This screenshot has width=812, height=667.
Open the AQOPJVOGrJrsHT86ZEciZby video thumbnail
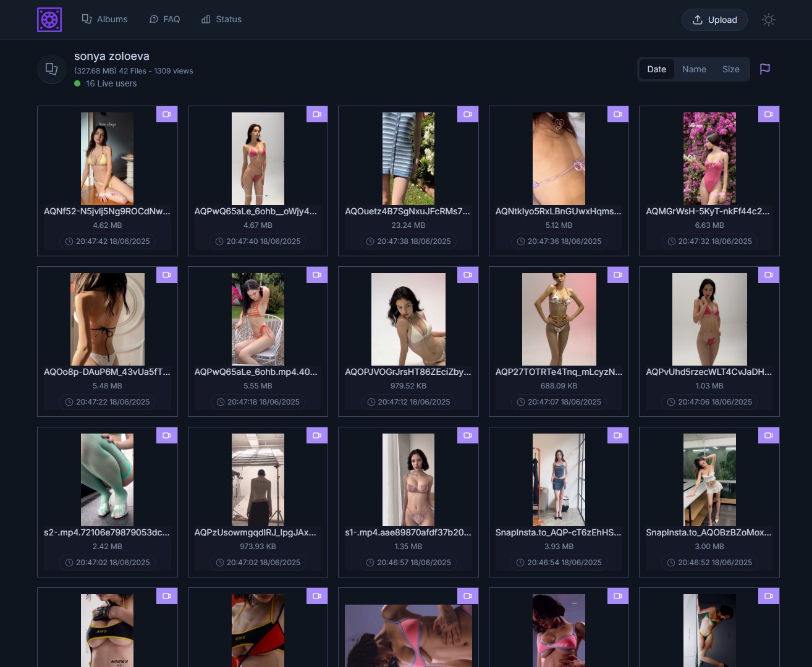408,319
